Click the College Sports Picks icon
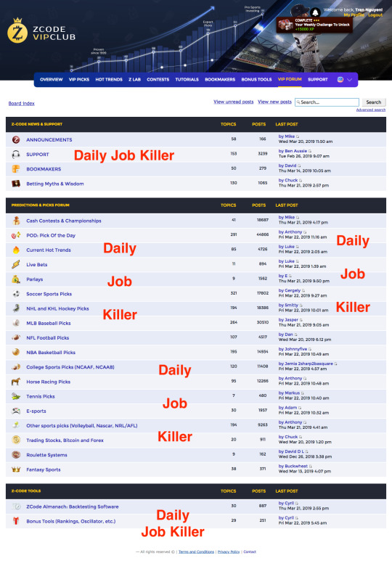This screenshot has width=392, height=566. coord(16,367)
